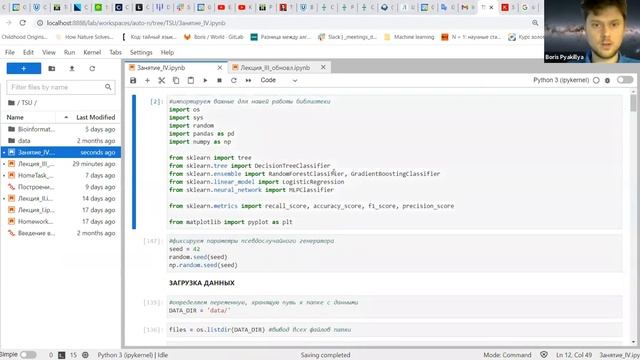Click the DATA_DIR = 'data/' cell
The image size is (640, 360).
pos(395,307)
